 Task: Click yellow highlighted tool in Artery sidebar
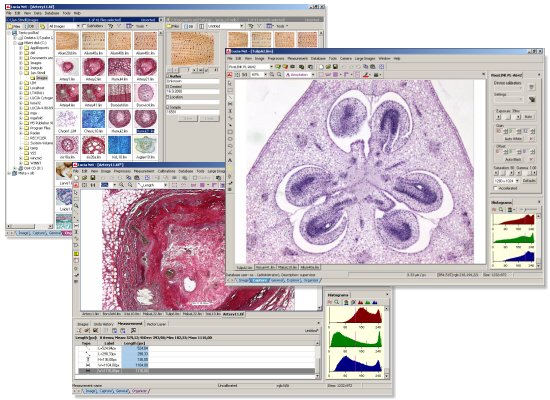(x=76, y=254)
